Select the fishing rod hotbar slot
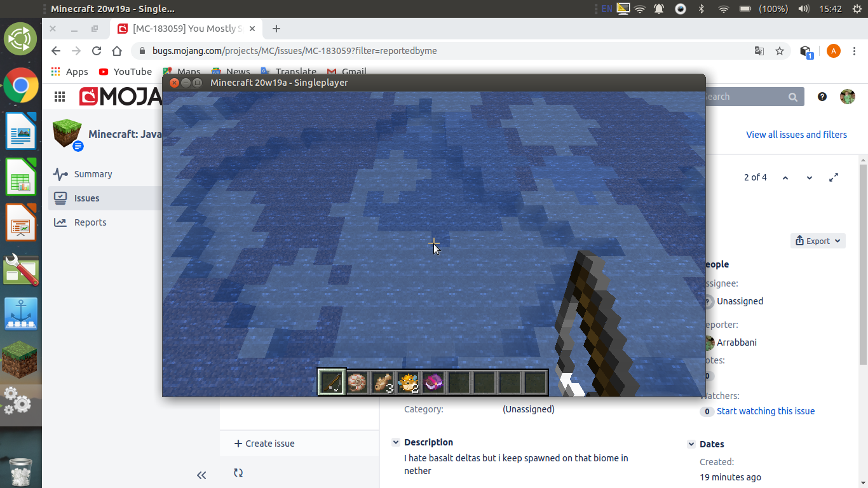The image size is (868, 488). (x=332, y=382)
